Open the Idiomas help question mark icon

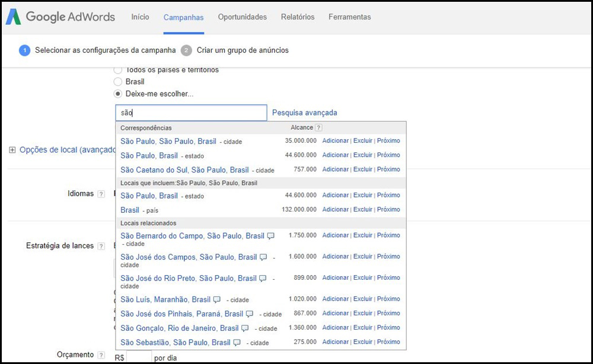[x=101, y=194]
